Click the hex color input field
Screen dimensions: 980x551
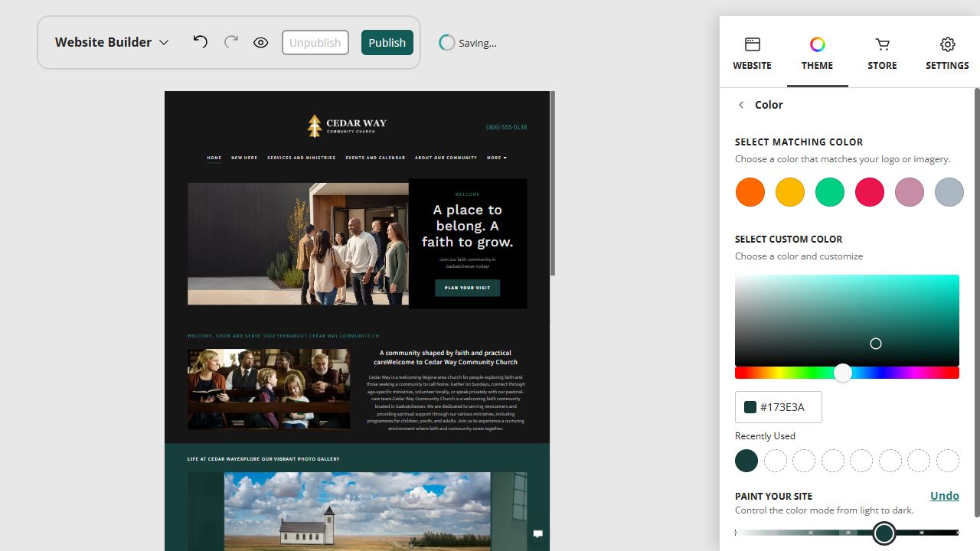[779, 407]
